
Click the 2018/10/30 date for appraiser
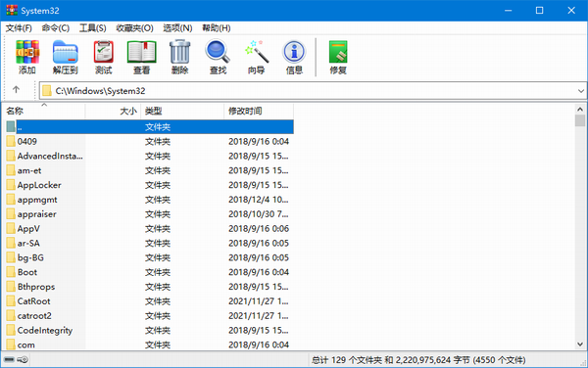[259, 214]
